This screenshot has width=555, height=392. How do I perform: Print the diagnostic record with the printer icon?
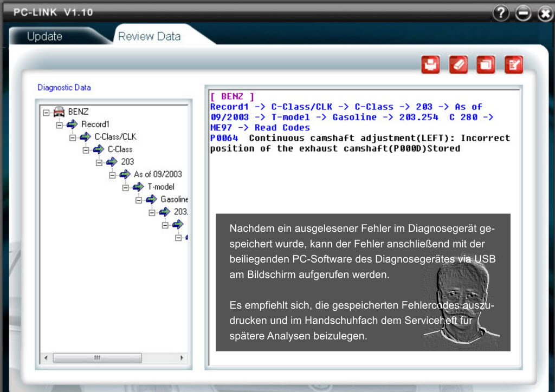point(430,64)
